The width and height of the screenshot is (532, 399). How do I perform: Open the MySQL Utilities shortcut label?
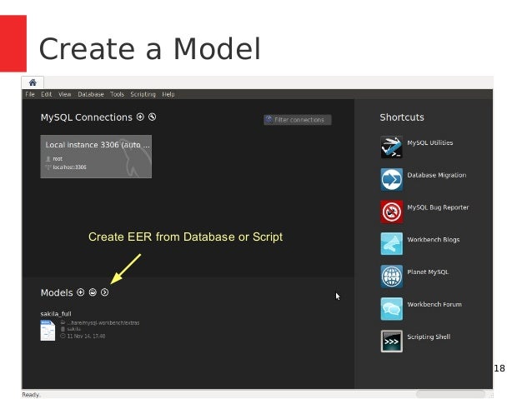click(x=430, y=142)
